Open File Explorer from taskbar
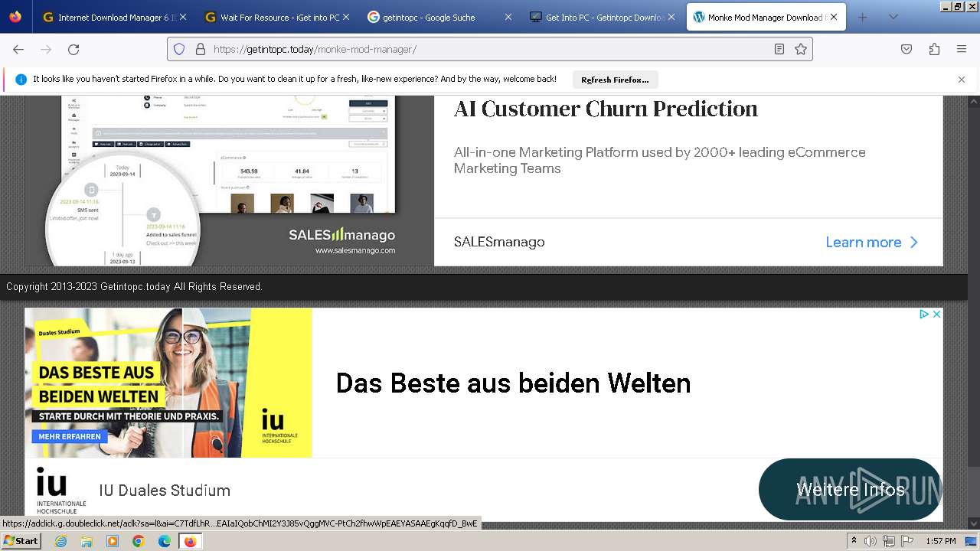This screenshot has height=551, width=980. click(87, 541)
